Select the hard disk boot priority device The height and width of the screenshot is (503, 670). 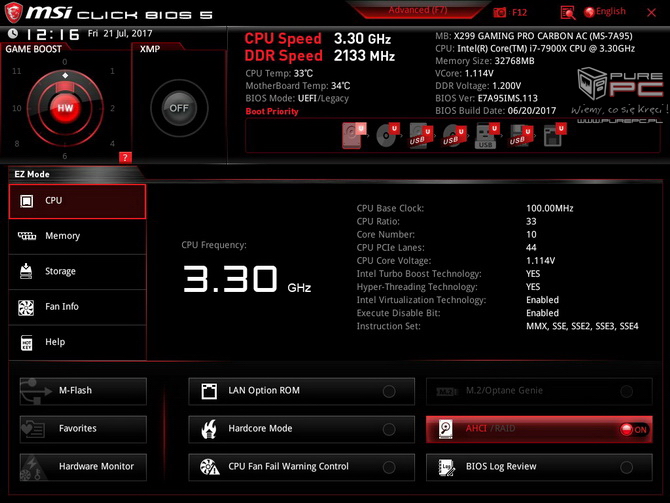click(353, 135)
